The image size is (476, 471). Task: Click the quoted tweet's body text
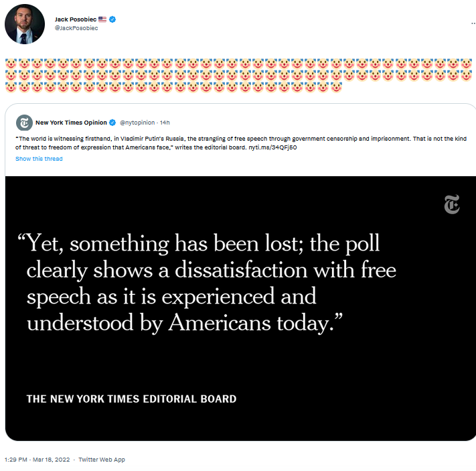click(201, 139)
